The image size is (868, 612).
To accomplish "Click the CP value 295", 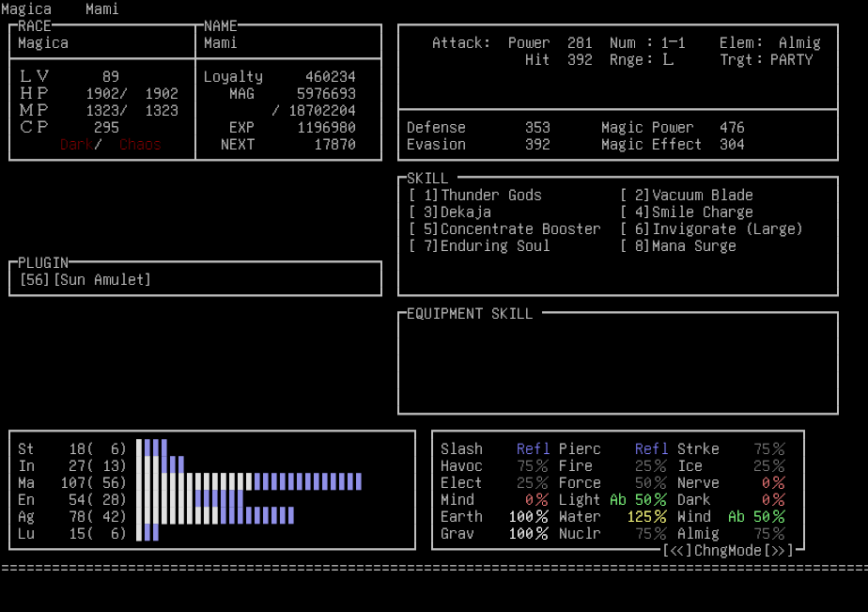I will [x=106, y=128].
